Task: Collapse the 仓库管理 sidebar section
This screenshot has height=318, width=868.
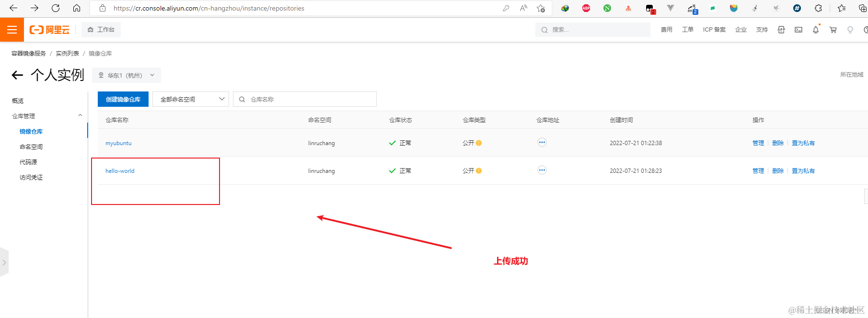Action: tap(80, 116)
